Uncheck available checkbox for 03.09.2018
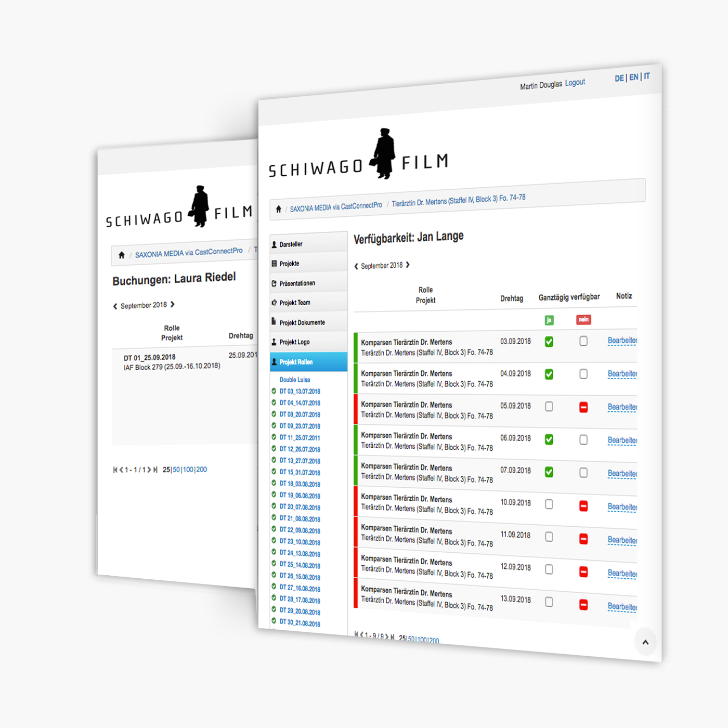This screenshot has width=728, height=728. point(549,342)
